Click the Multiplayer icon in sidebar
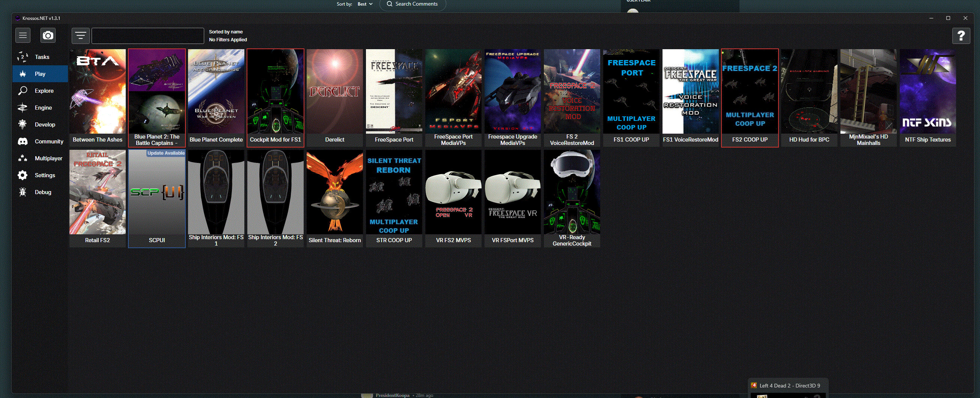This screenshot has width=980, height=398. pos(23,158)
